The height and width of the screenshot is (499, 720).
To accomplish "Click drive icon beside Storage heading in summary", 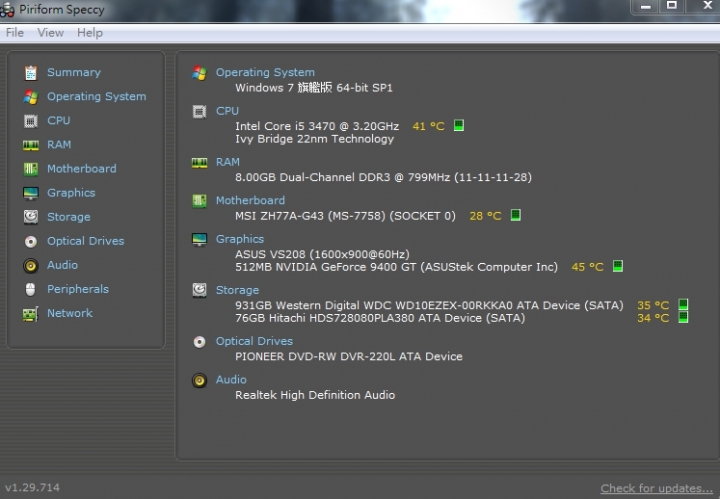I will click(199, 290).
